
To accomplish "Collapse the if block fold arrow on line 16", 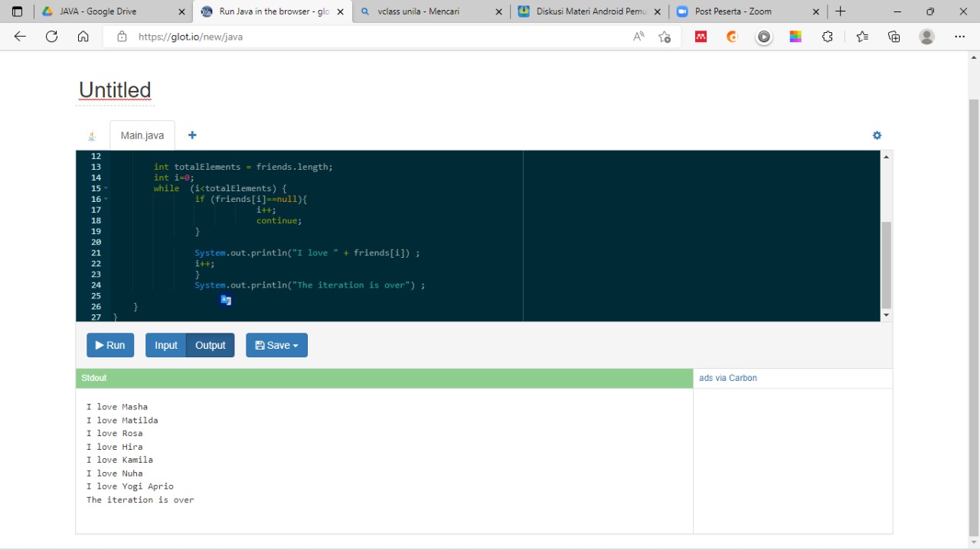I will [x=106, y=199].
